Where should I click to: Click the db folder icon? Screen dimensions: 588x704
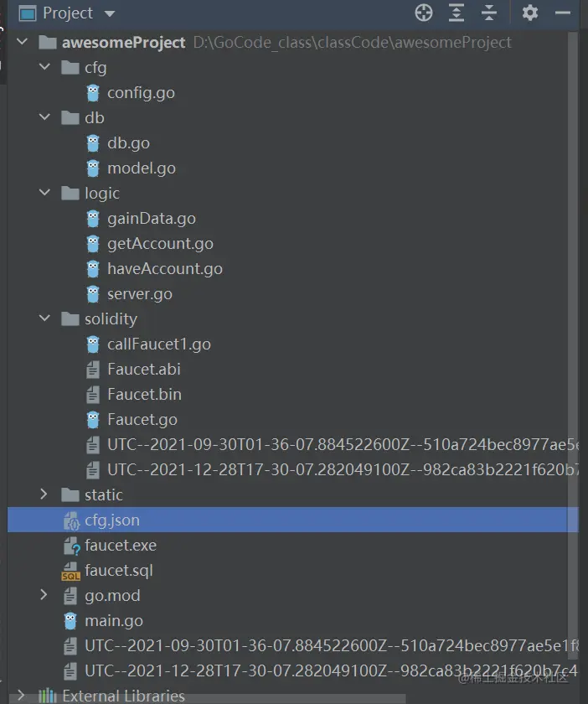(70, 117)
